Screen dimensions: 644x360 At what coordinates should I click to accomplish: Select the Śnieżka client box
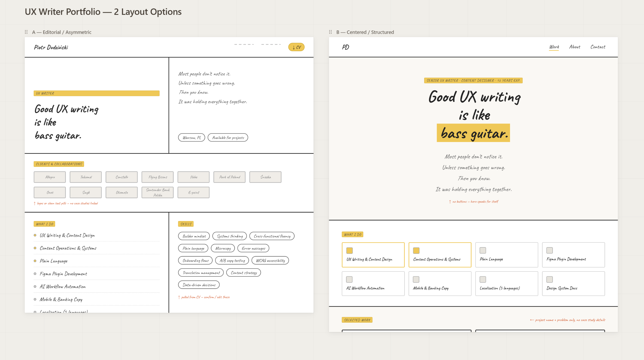point(265,177)
